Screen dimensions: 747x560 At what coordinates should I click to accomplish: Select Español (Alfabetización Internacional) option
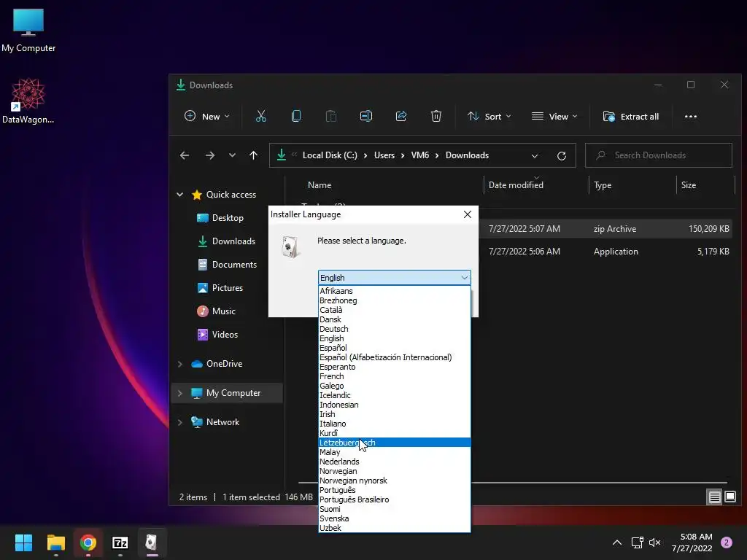point(395,357)
